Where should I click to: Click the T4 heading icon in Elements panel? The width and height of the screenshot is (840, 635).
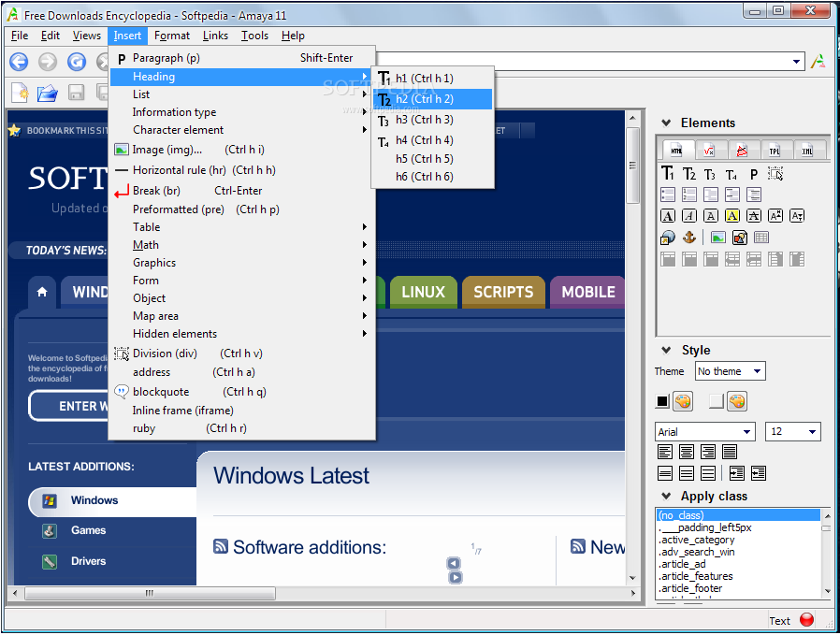coord(731,174)
